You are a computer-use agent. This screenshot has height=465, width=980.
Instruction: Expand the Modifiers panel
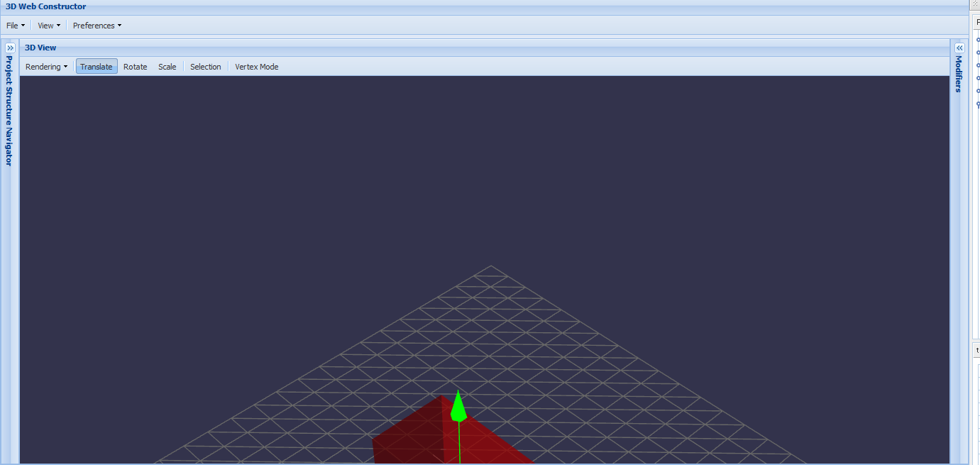pyautogui.click(x=959, y=48)
